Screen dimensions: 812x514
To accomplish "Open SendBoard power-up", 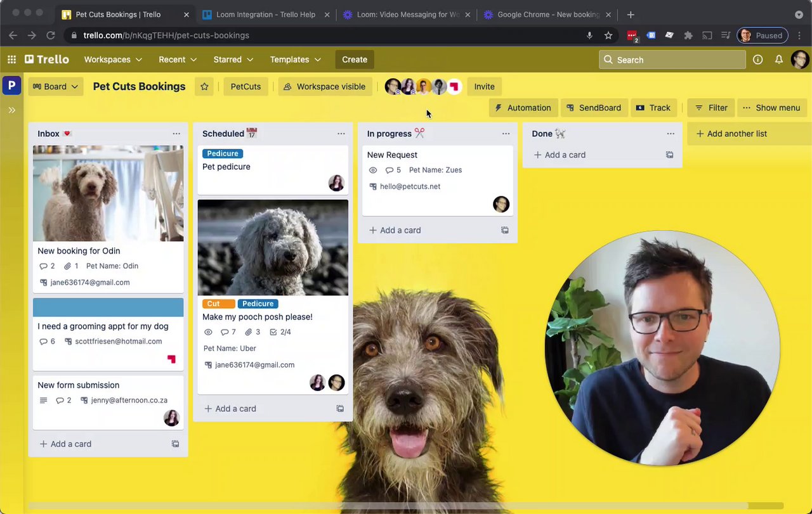I will [x=594, y=108].
